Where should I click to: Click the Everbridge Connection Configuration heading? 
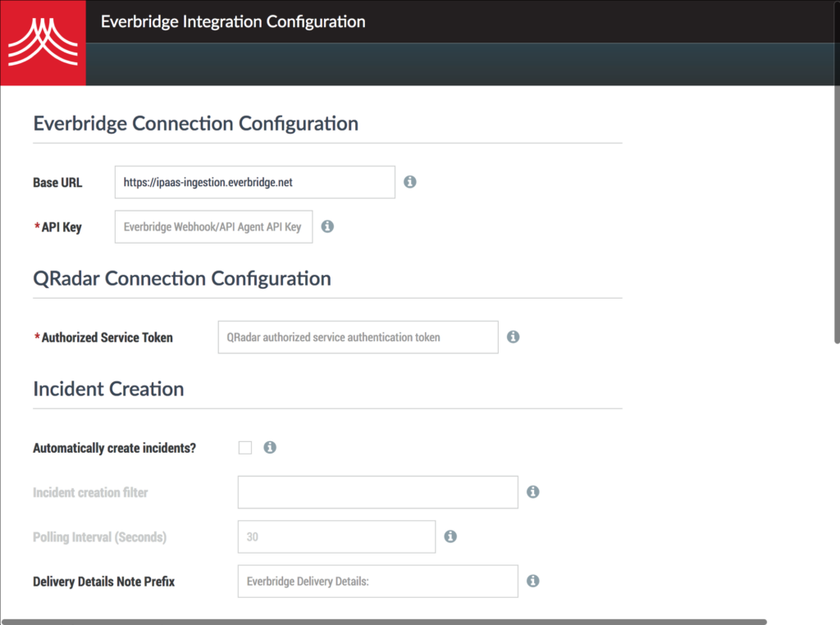(195, 123)
